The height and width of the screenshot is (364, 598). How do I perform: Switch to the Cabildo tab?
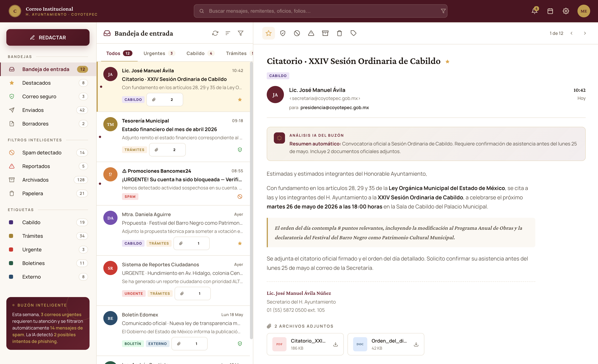point(201,53)
